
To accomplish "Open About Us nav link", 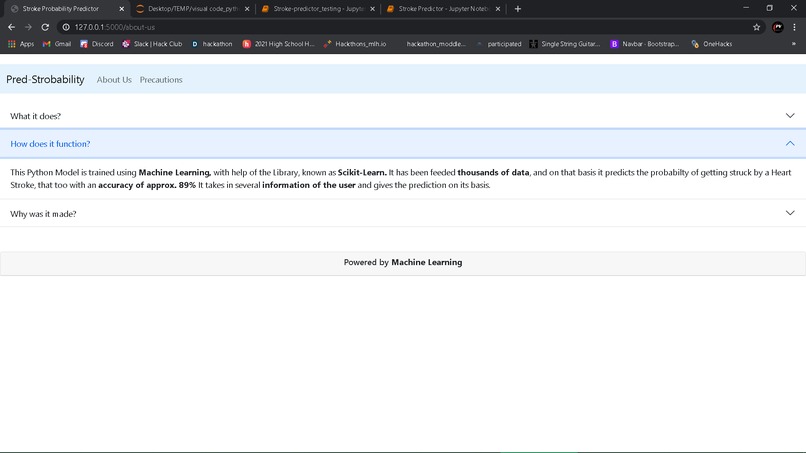I will 114,80.
